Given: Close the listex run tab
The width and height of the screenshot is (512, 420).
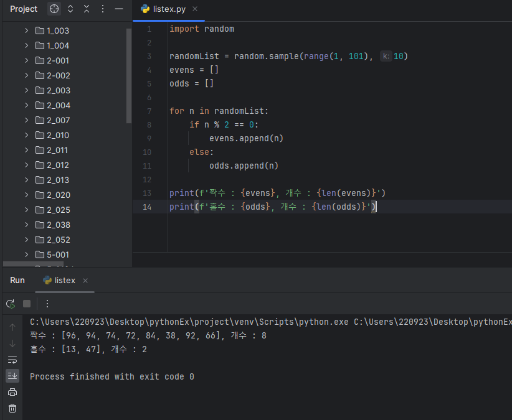Looking at the screenshot, I should [x=85, y=281].
